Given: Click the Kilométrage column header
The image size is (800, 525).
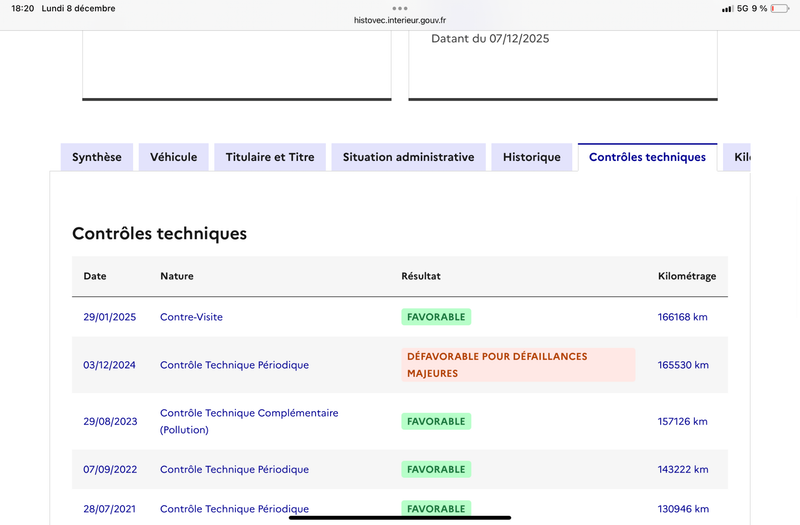Looking at the screenshot, I should (686, 276).
